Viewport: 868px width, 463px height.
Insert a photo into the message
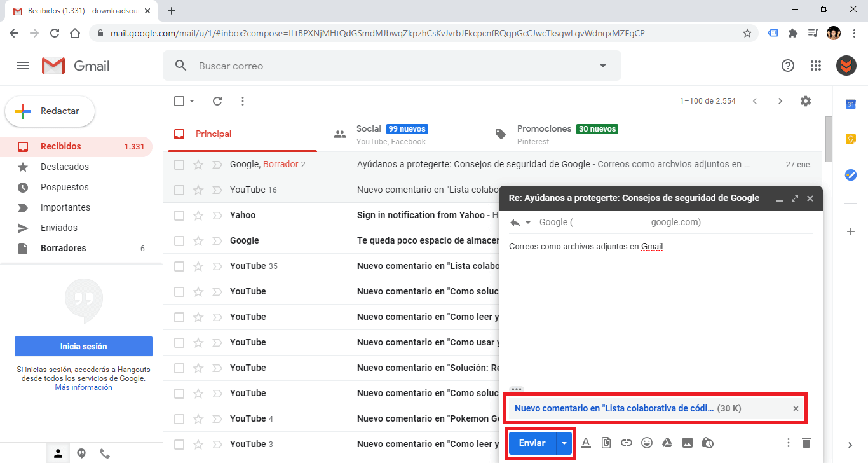[688, 443]
